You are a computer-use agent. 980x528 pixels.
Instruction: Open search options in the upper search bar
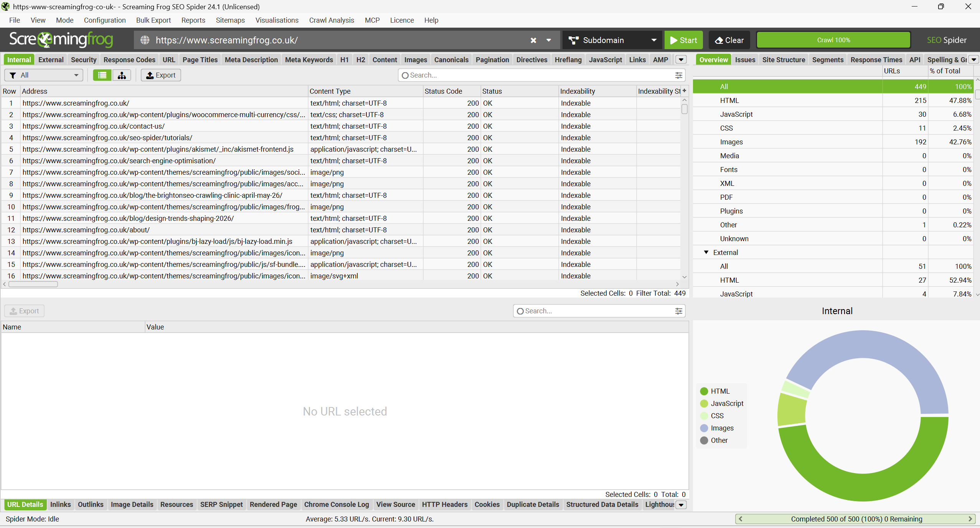click(x=678, y=75)
